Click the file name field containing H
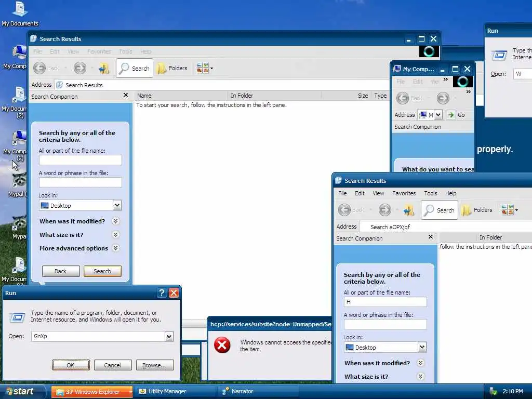The image size is (532, 399). (x=385, y=302)
